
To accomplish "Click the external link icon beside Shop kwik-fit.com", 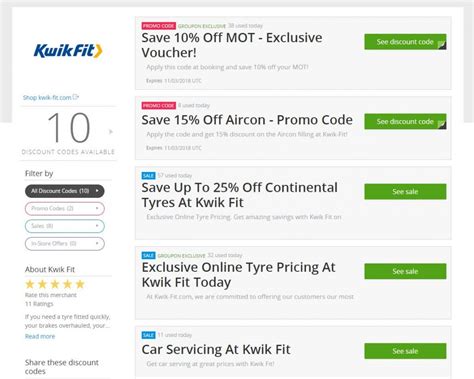I will (76, 97).
